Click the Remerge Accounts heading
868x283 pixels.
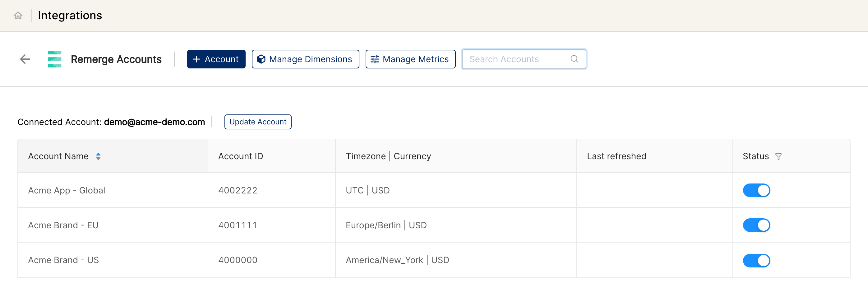tap(116, 59)
